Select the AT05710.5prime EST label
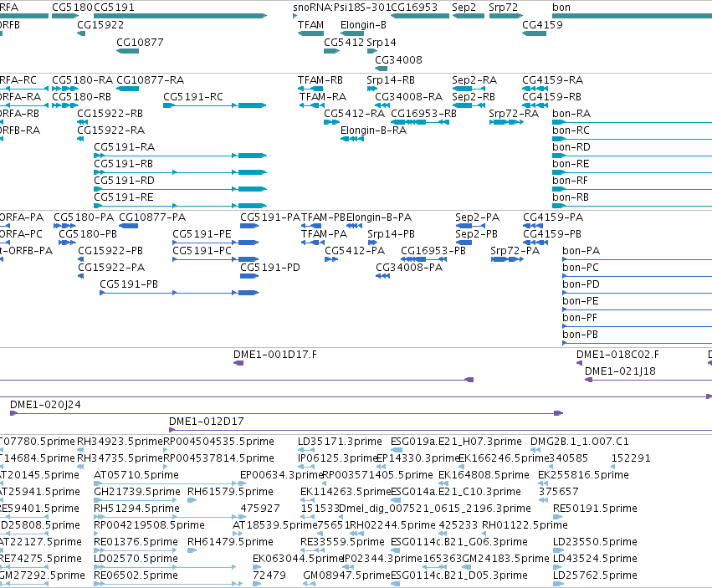This screenshot has width=712, height=588. [136, 475]
